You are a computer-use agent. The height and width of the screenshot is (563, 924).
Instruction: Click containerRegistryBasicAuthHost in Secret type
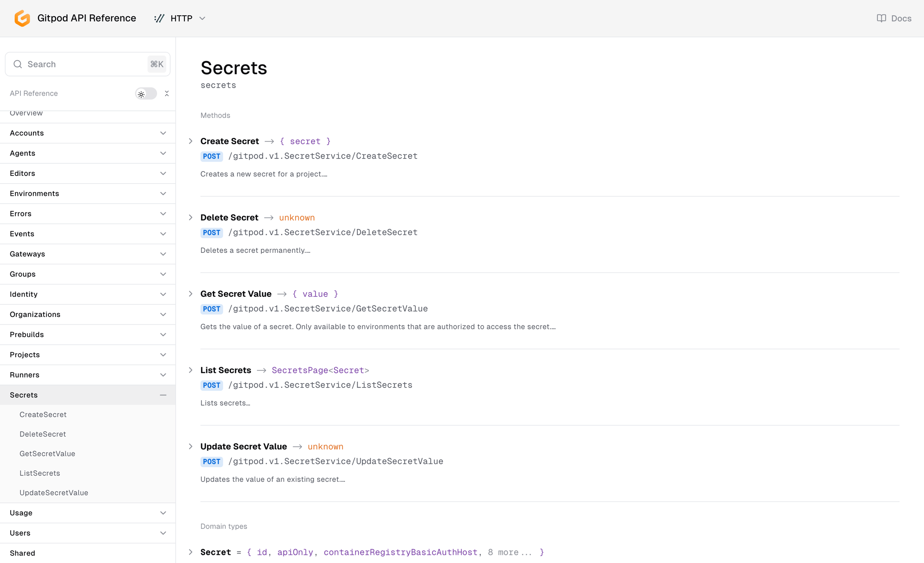pyautogui.click(x=400, y=552)
